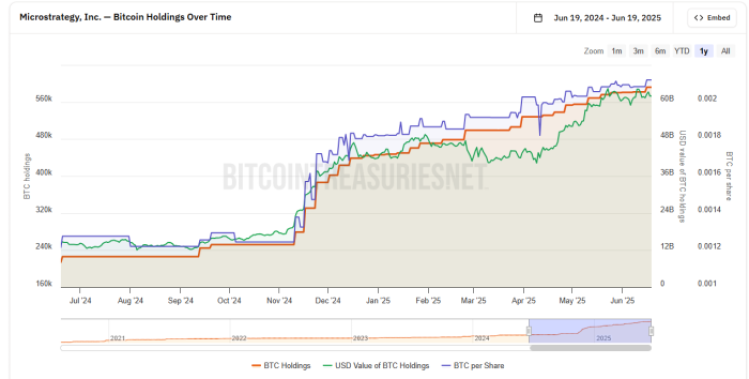Open the Jun 19, 2024 - Jun 19, 2025 date range
This screenshot has width=749, height=379.
pos(607,18)
